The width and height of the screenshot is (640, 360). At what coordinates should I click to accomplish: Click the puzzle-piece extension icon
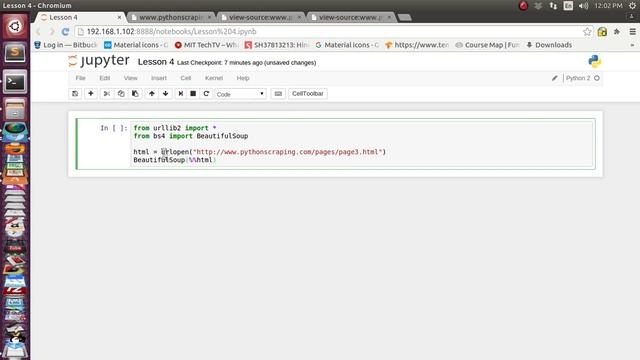[x=617, y=31]
